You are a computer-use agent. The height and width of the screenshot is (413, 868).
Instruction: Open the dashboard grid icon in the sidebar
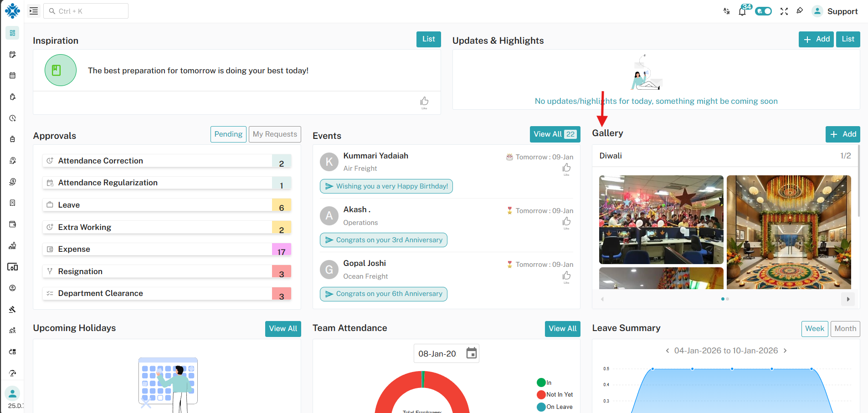pyautogui.click(x=11, y=33)
